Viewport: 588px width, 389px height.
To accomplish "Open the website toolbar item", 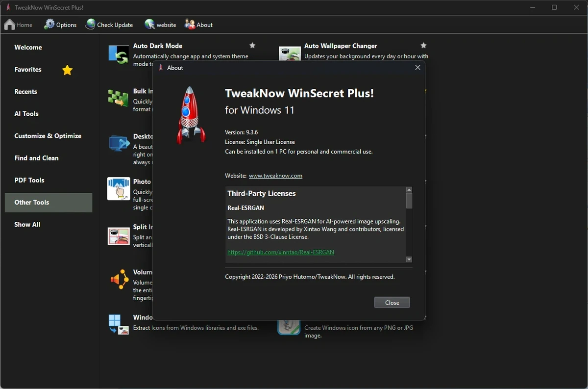I will tap(160, 25).
